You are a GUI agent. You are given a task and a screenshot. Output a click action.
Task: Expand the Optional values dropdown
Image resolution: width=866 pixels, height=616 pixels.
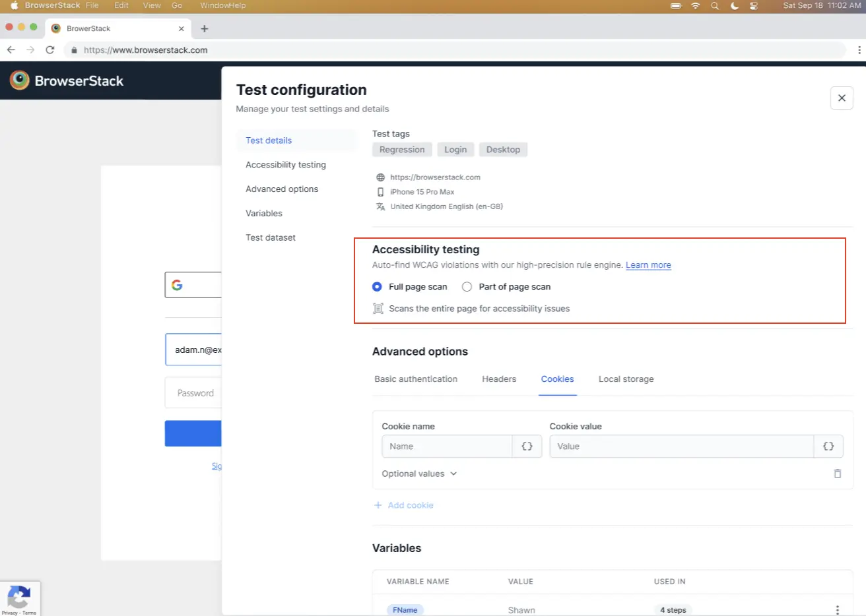click(x=419, y=474)
